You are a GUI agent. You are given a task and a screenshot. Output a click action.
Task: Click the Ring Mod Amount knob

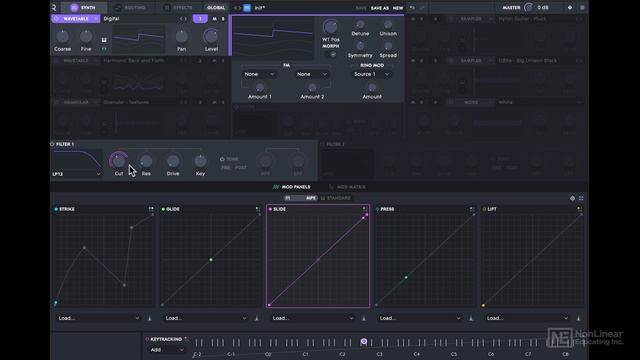(x=372, y=87)
